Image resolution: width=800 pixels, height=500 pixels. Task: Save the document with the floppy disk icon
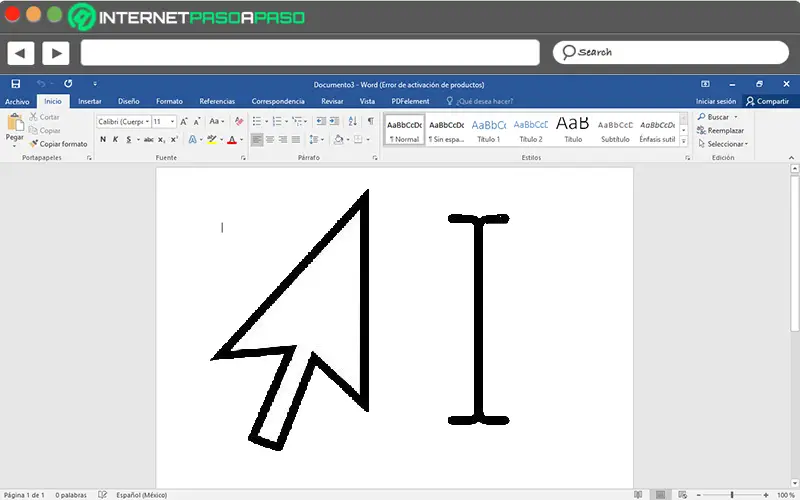coord(16,84)
